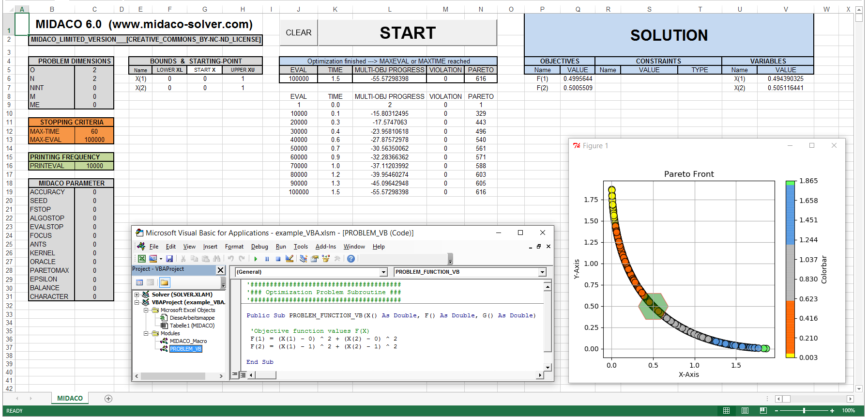Click the Save floppy disk icon in VBA

169,259
